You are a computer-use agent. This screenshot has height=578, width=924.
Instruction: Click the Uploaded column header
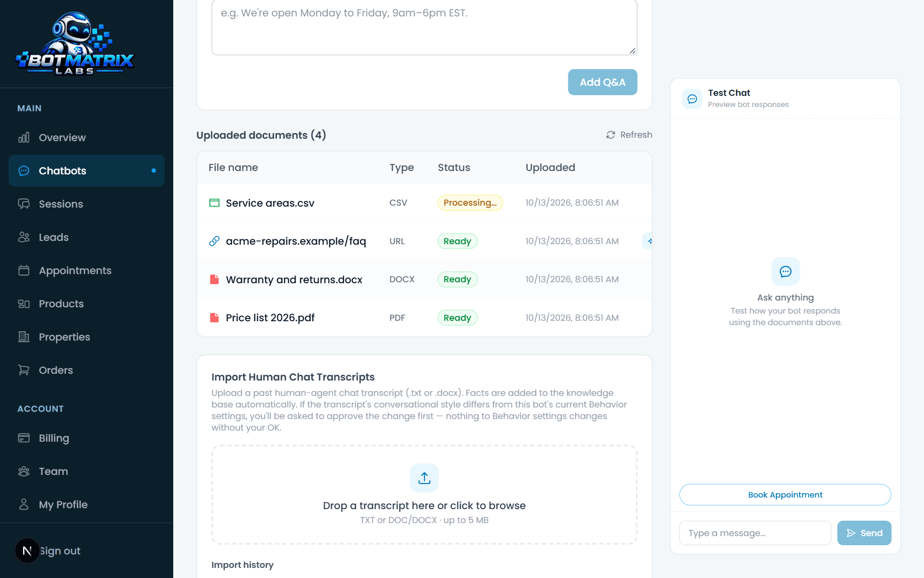[x=550, y=168]
